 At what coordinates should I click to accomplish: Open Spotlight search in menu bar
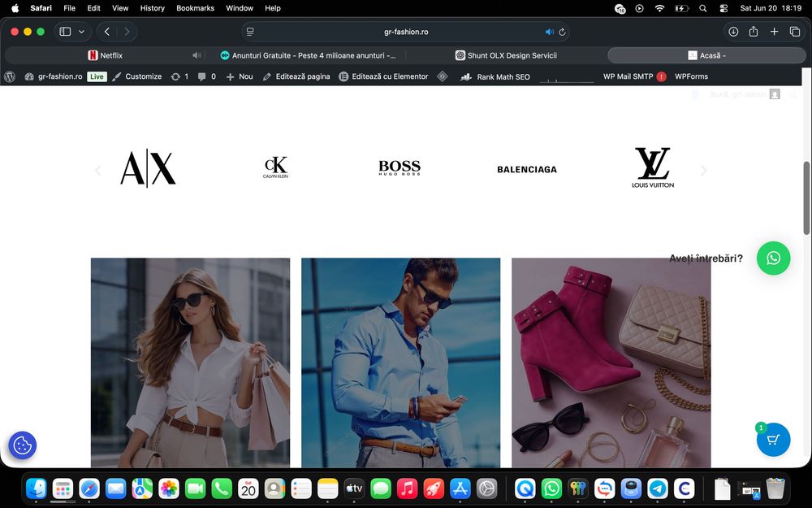pos(702,8)
